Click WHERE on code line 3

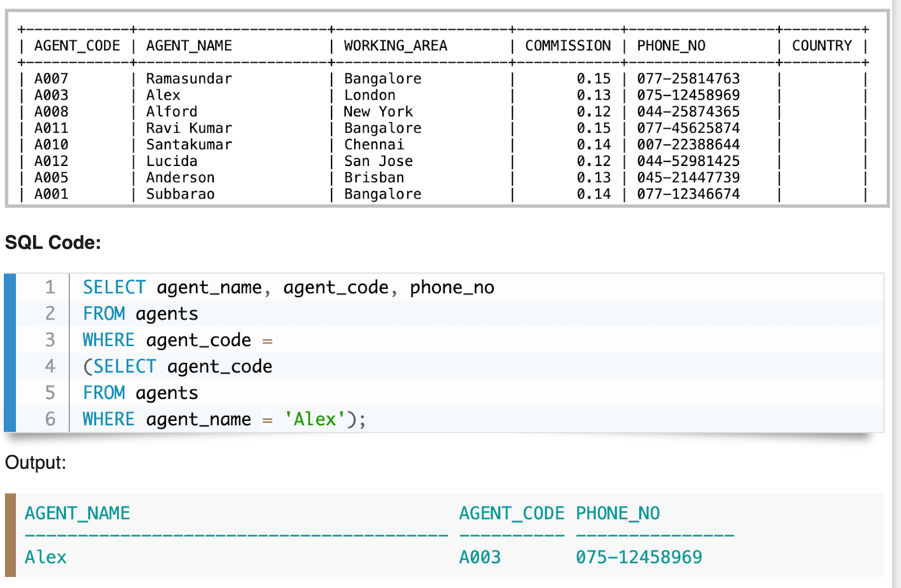pos(109,340)
